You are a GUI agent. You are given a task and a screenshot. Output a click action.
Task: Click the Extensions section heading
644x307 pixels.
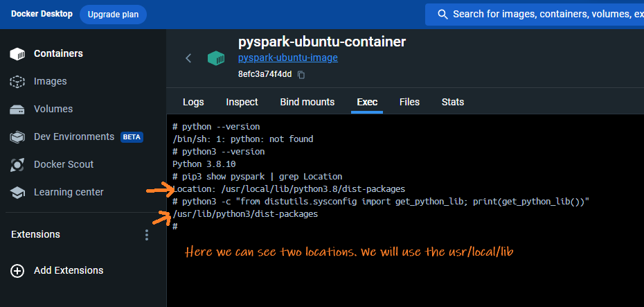(x=35, y=234)
